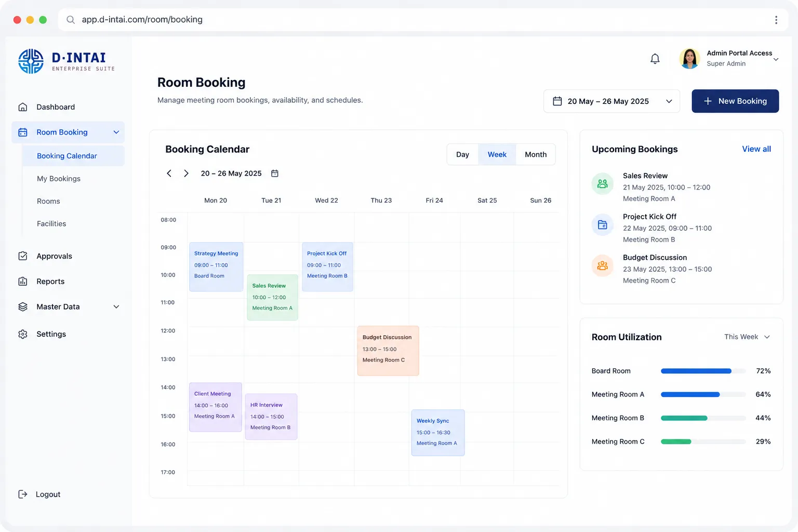The image size is (798, 532).
Task: Click the Master Data layers icon
Action: click(23, 307)
